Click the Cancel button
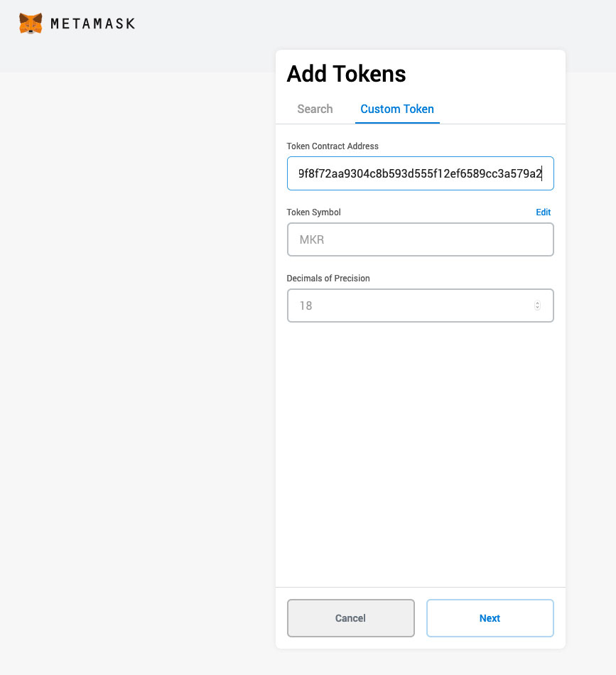The width and height of the screenshot is (616, 675). pyautogui.click(x=350, y=618)
